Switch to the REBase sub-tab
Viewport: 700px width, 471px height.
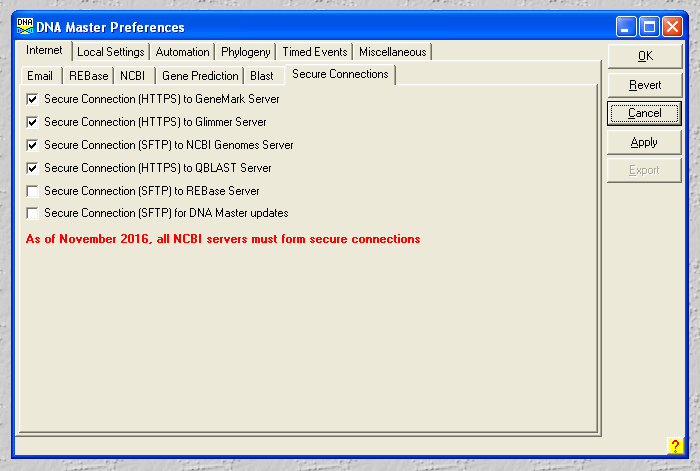[88, 76]
